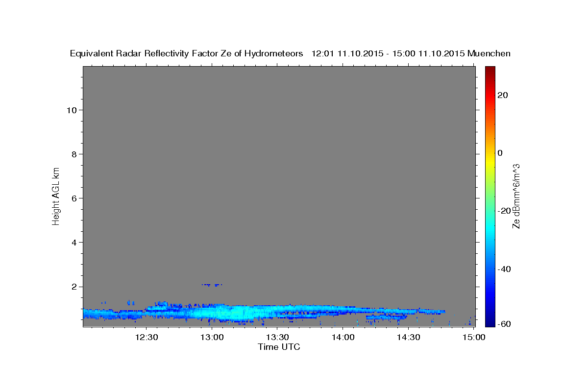Click the dark blue bottom of the colorbar
This screenshot has height=392, width=588.
(490, 321)
